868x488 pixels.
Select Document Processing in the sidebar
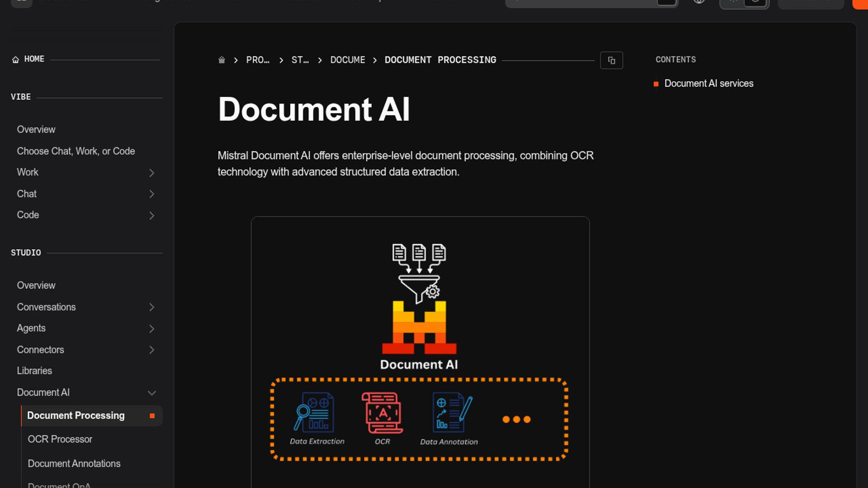(x=92, y=416)
